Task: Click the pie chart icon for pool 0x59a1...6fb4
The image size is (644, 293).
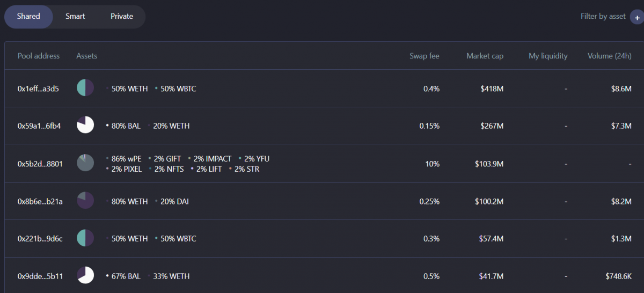Action: click(85, 125)
